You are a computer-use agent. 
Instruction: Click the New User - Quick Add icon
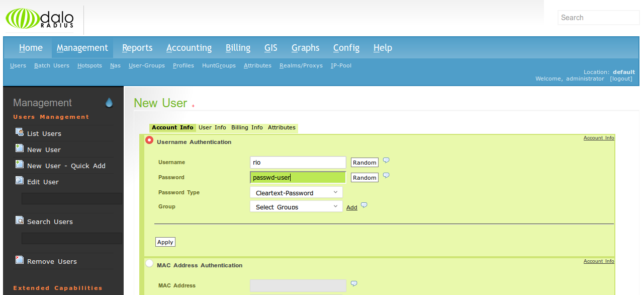pyautogui.click(x=19, y=165)
